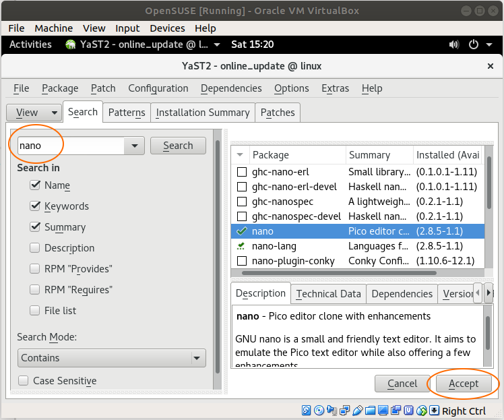Click the Cancel button
The width and height of the screenshot is (504, 420).
402,384
